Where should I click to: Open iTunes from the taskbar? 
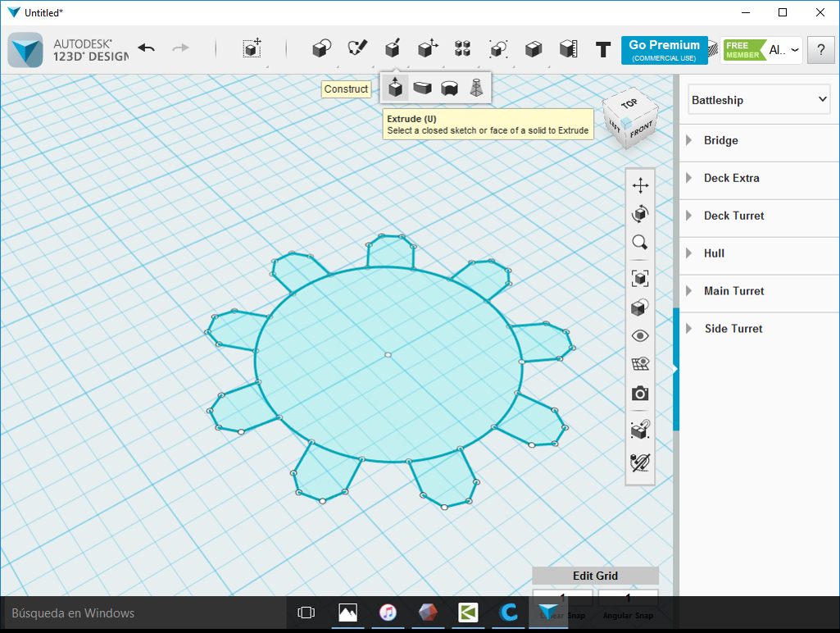388,613
